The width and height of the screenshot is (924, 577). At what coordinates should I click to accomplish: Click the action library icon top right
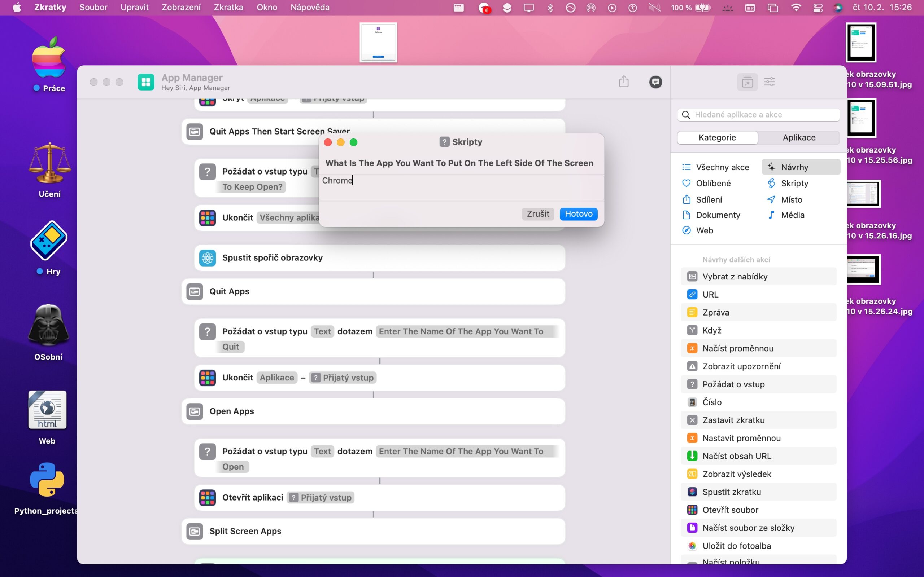point(747,82)
